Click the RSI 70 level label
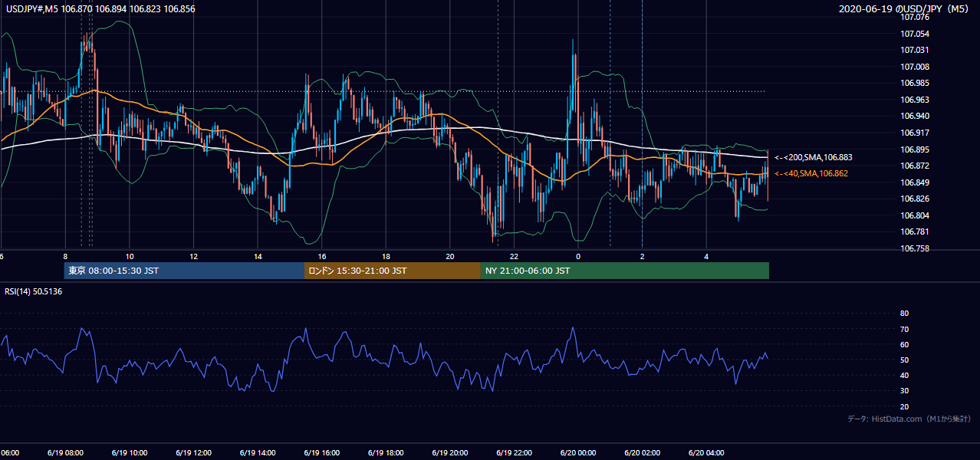 (x=904, y=329)
